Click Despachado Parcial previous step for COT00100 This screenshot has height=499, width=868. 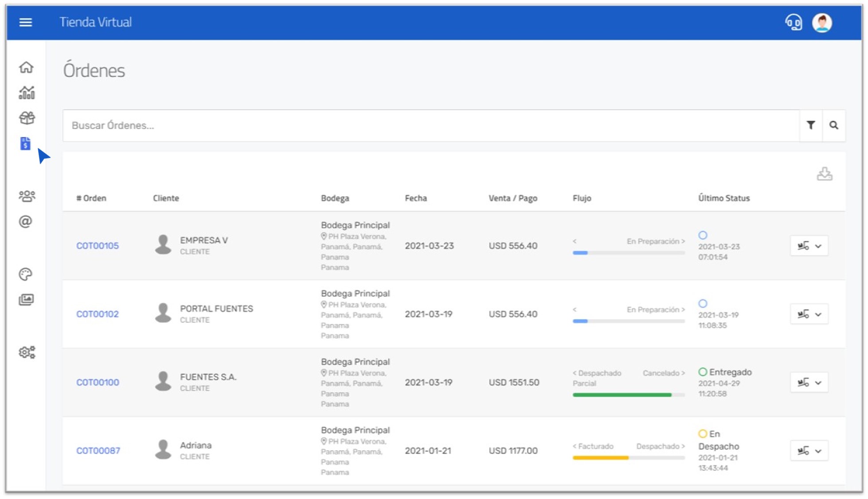597,378
